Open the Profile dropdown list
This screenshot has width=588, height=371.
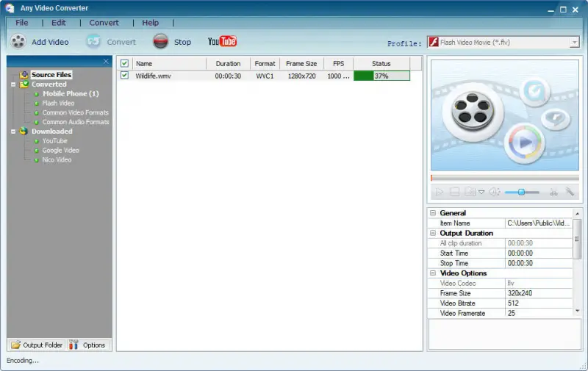574,43
